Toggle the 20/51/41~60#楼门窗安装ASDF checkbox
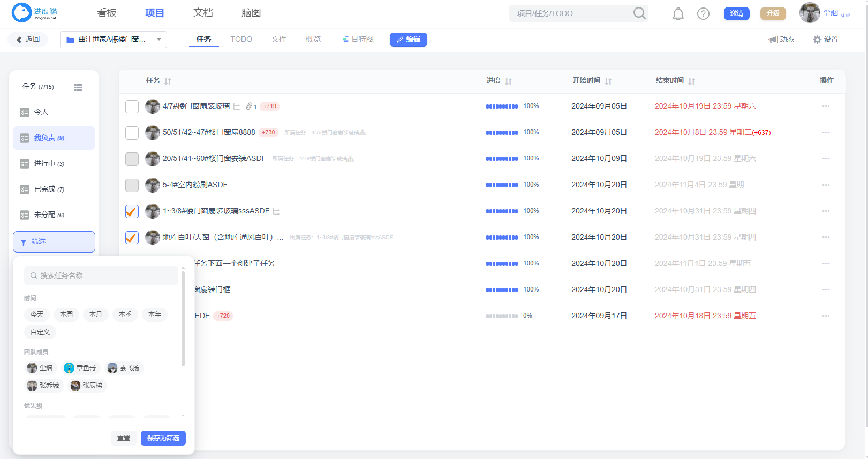Image resolution: width=868 pixels, height=459 pixels. (x=132, y=159)
